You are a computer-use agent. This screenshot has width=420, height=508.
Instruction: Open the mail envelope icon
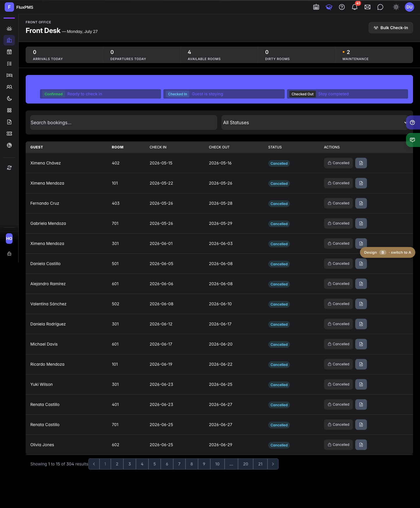point(367,7)
